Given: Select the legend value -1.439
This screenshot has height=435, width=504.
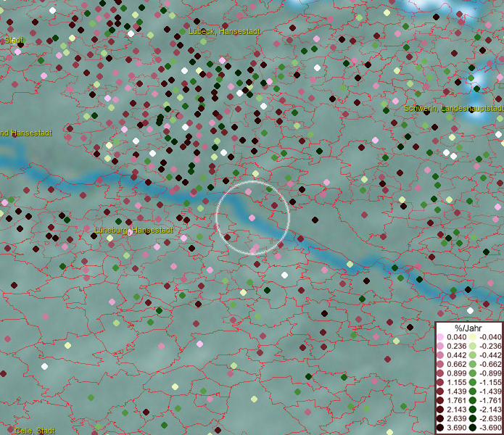Looking at the screenshot, I should tap(490, 391).
